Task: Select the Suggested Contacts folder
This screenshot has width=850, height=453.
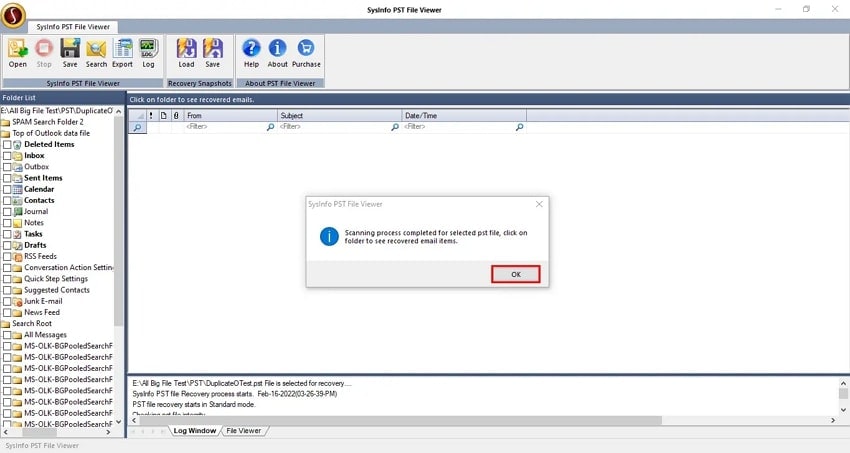Action: pos(57,290)
